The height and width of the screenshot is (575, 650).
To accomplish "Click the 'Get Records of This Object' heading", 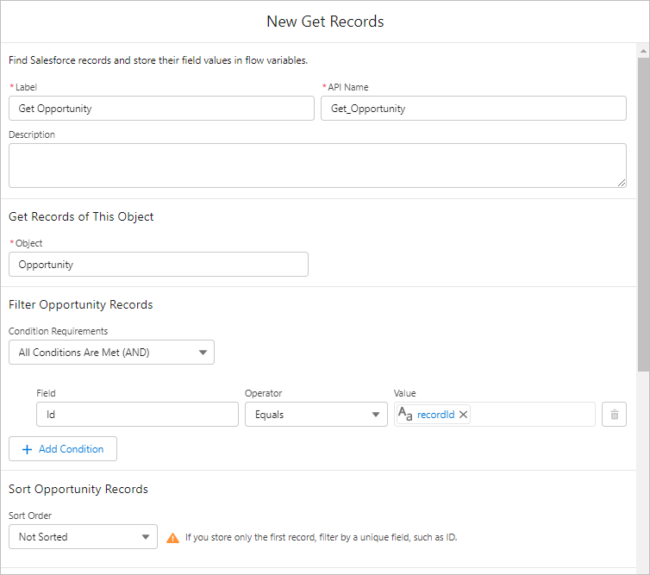I will point(81,217).
